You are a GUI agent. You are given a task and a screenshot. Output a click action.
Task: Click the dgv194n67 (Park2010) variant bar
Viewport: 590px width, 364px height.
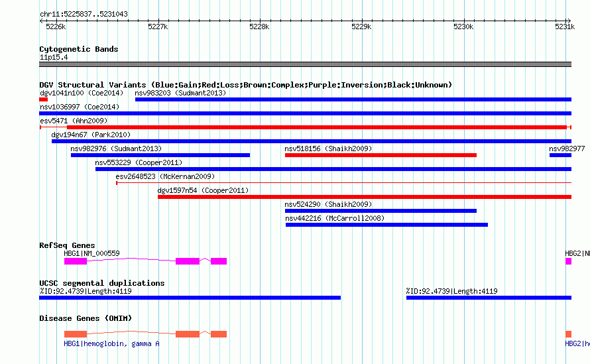click(312, 141)
